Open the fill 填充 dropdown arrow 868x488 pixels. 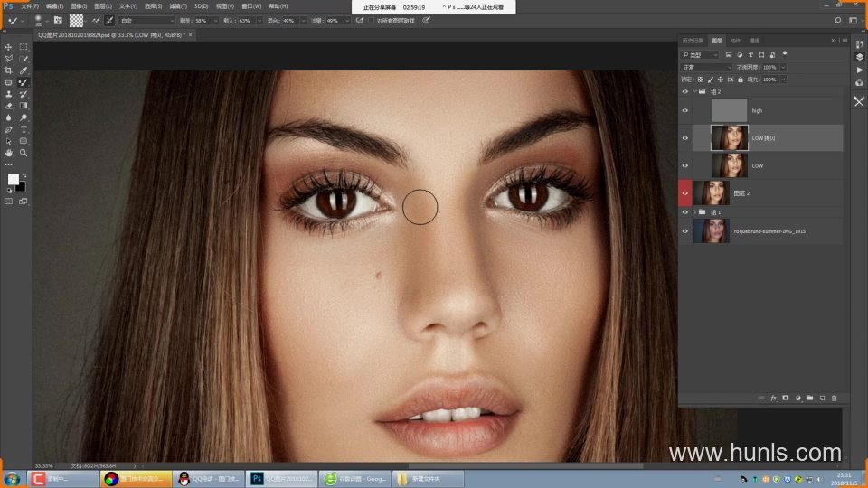pos(783,80)
